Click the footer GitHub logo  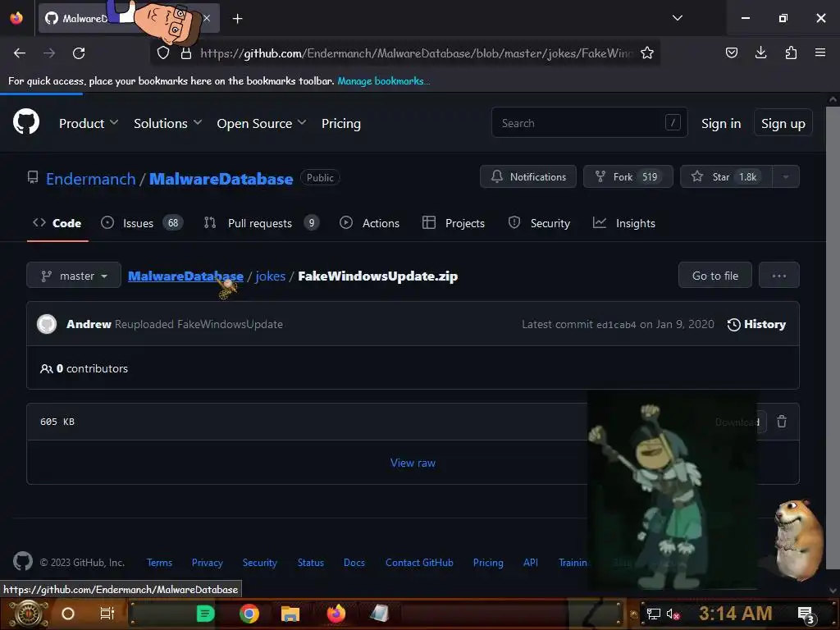(x=22, y=561)
